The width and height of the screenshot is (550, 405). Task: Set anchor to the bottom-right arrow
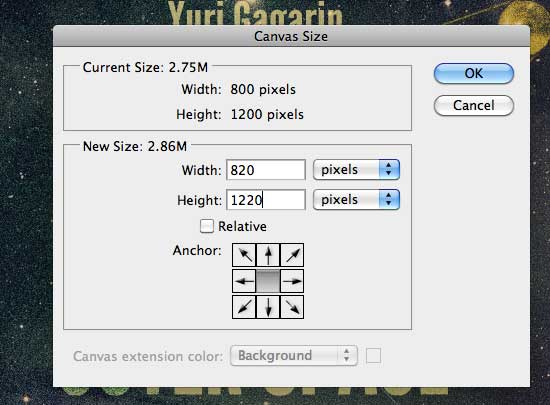click(x=292, y=307)
